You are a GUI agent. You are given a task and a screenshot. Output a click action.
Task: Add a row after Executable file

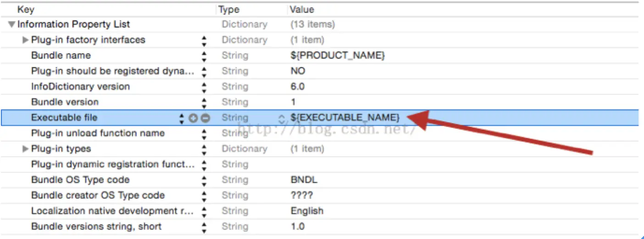click(193, 118)
